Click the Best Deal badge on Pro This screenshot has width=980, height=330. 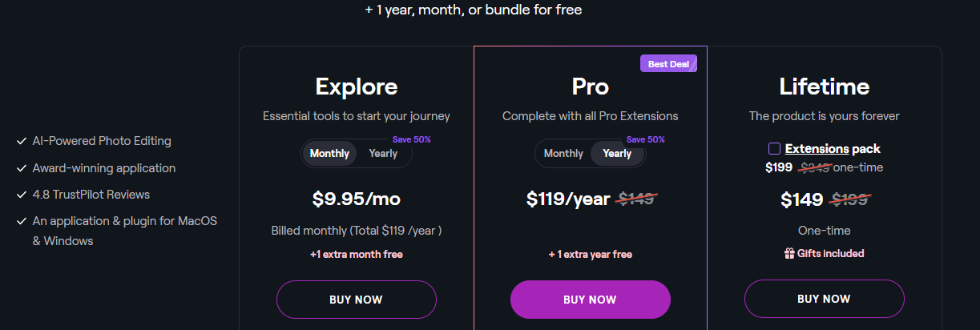point(668,64)
